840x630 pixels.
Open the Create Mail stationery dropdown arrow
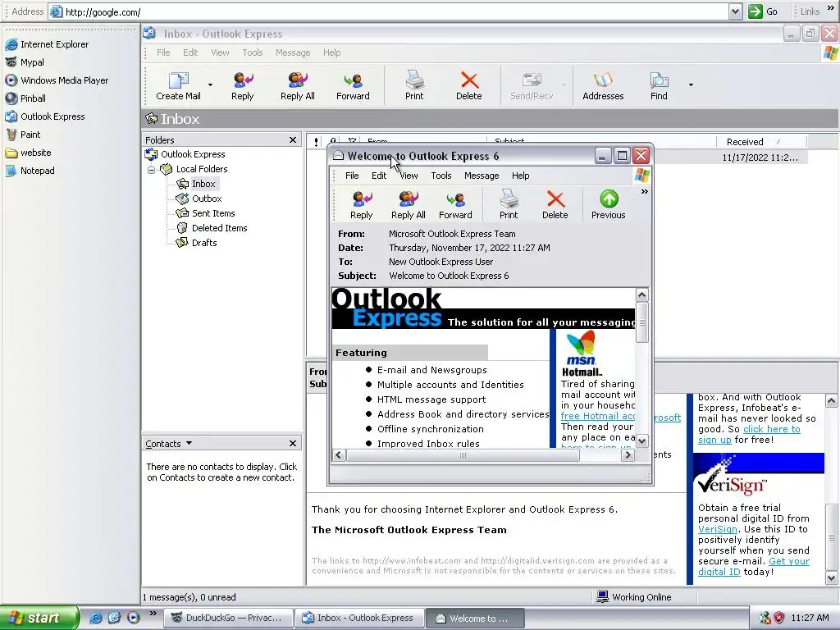click(x=210, y=84)
